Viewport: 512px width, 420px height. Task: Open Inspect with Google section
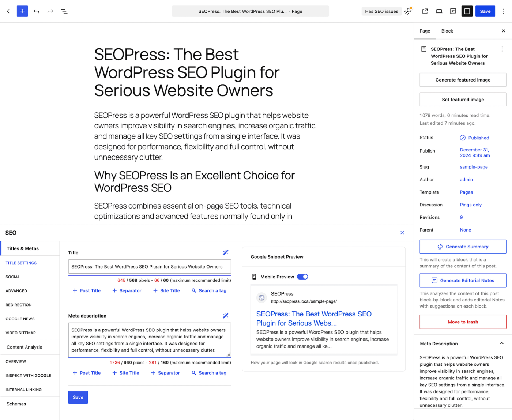pos(29,376)
